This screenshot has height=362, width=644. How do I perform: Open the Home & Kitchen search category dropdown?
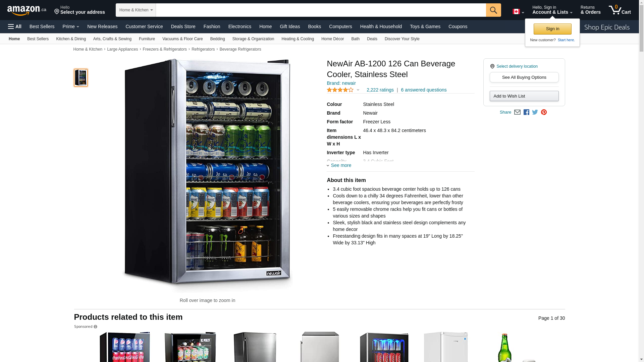click(136, 10)
